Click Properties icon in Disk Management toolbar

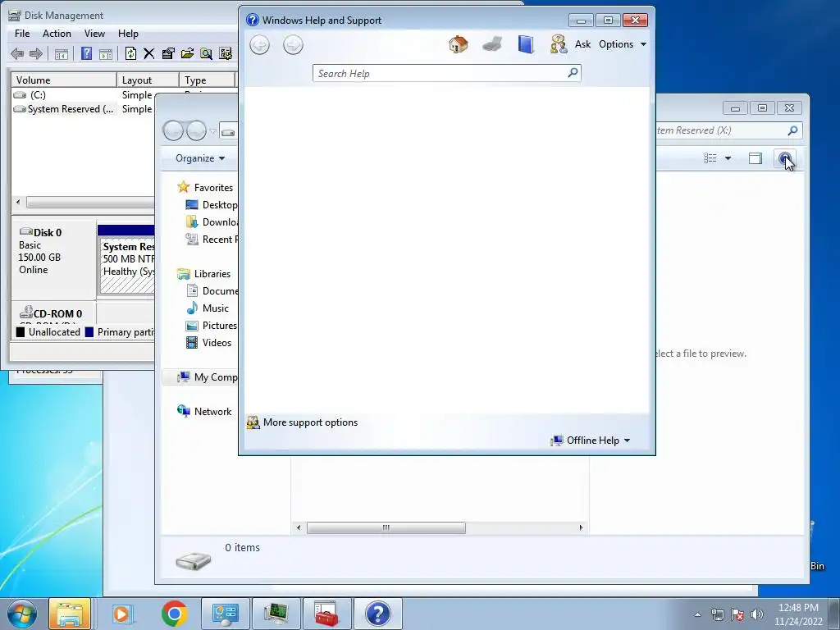click(167, 53)
